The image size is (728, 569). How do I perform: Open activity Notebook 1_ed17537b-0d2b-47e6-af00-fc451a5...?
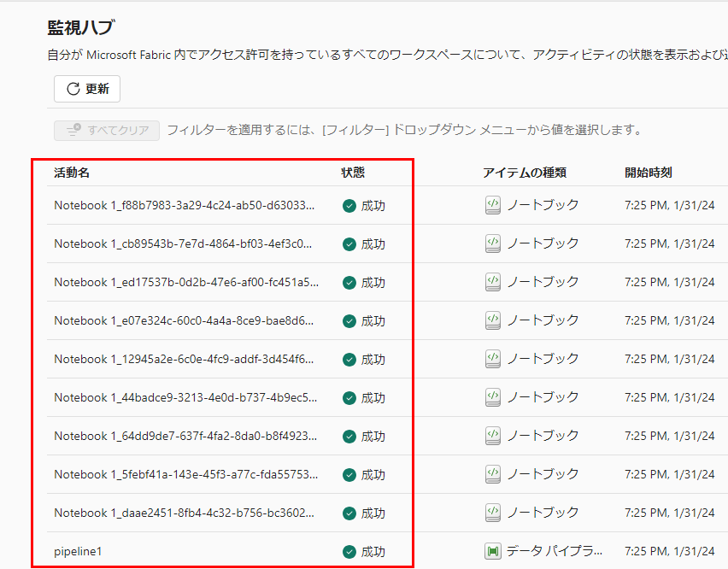[186, 282]
